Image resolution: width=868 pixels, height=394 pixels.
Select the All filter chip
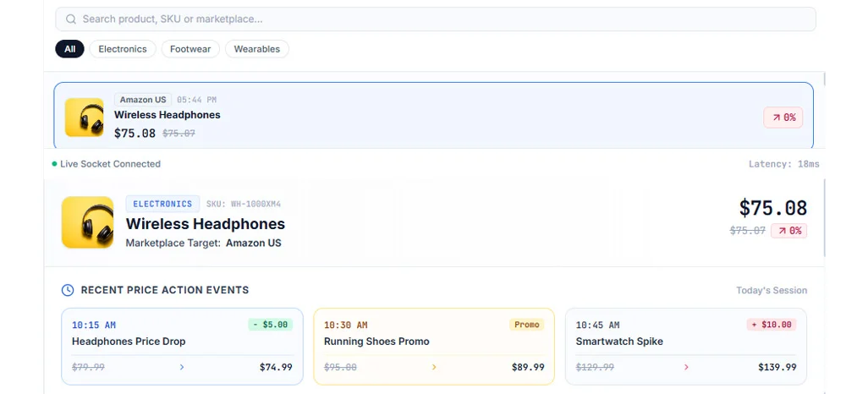click(69, 49)
